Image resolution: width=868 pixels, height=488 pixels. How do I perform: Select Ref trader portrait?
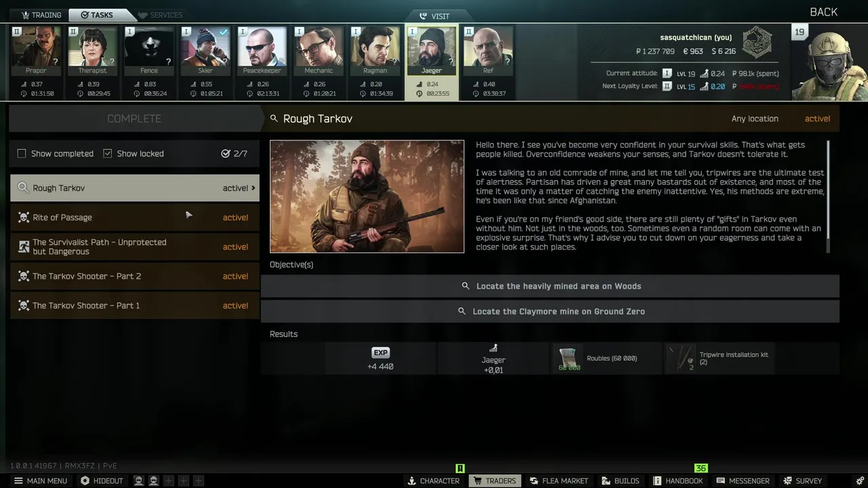click(488, 51)
